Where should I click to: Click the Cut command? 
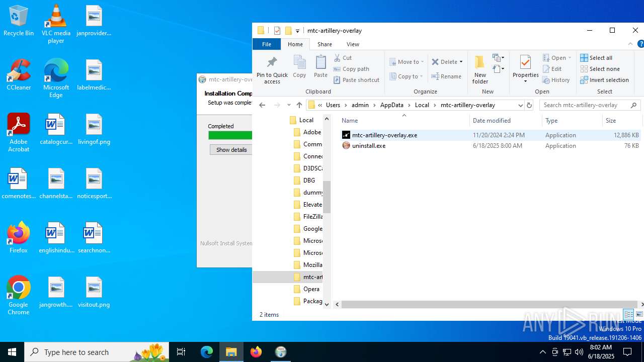pos(343,58)
